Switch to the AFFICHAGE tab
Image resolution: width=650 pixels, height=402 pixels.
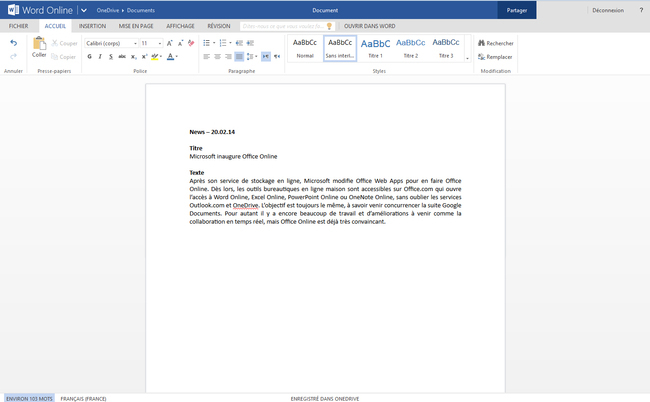pyautogui.click(x=180, y=26)
